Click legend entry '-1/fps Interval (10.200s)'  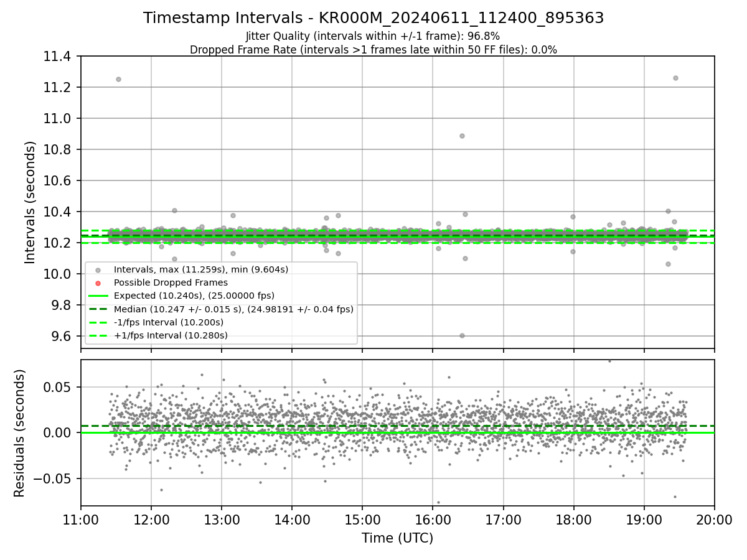coord(169,322)
